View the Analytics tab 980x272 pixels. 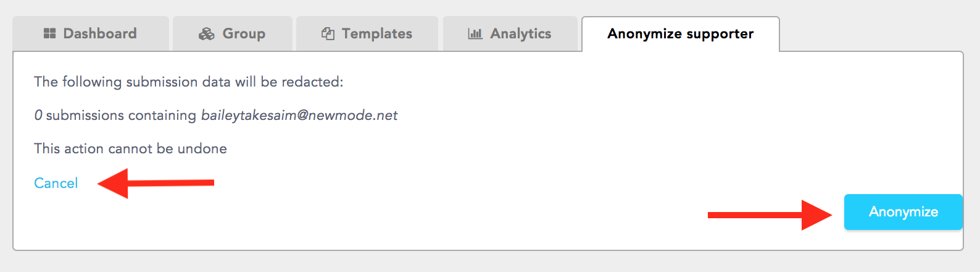pos(510,34)
